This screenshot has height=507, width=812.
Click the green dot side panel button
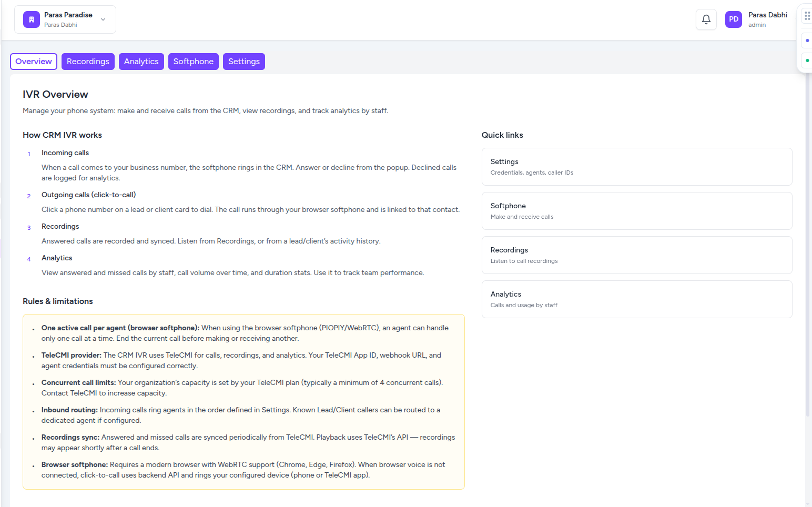coord(807,60)
